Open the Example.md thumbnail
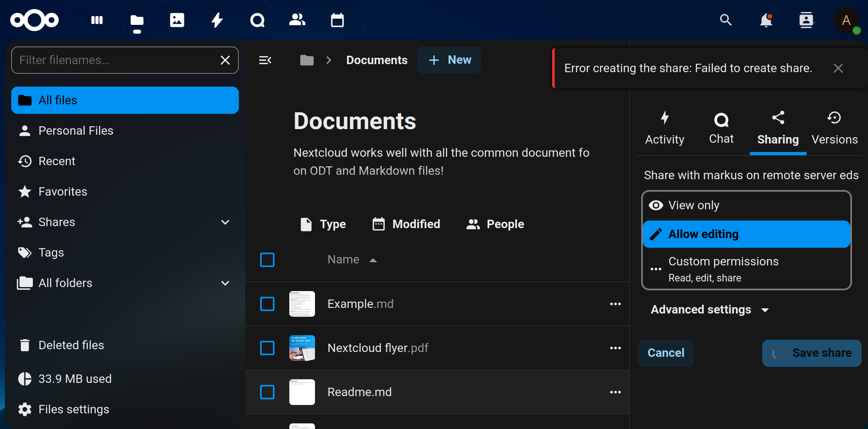Screen dimensions: 868x429 point(302,304)
